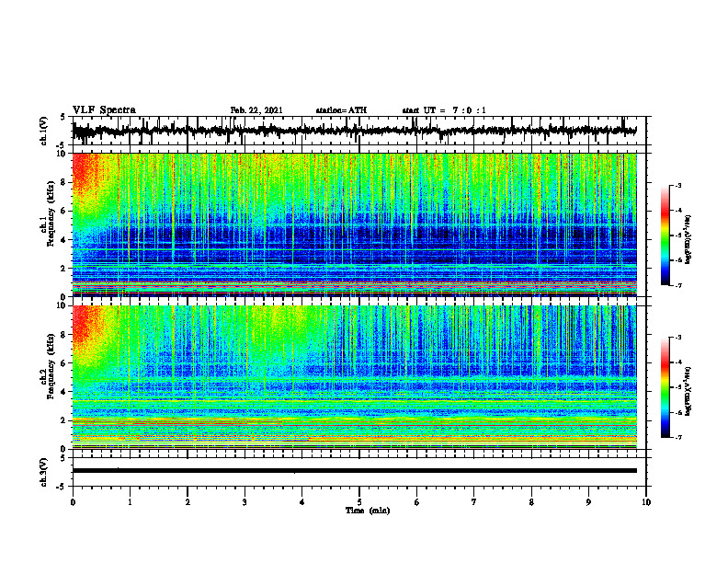This screenshot has width=728, height=563.
Task: Click the "0" tick on the Time axis
Action: (x=73, y=502)
